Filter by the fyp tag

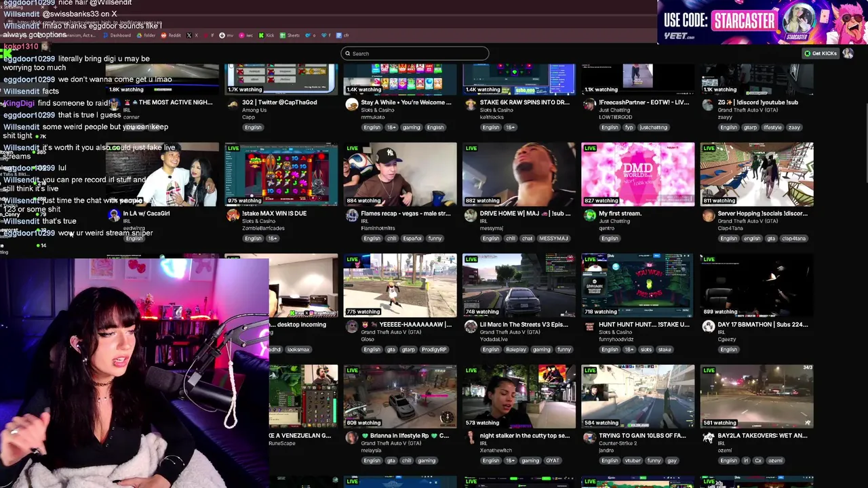tap(629, 127)
